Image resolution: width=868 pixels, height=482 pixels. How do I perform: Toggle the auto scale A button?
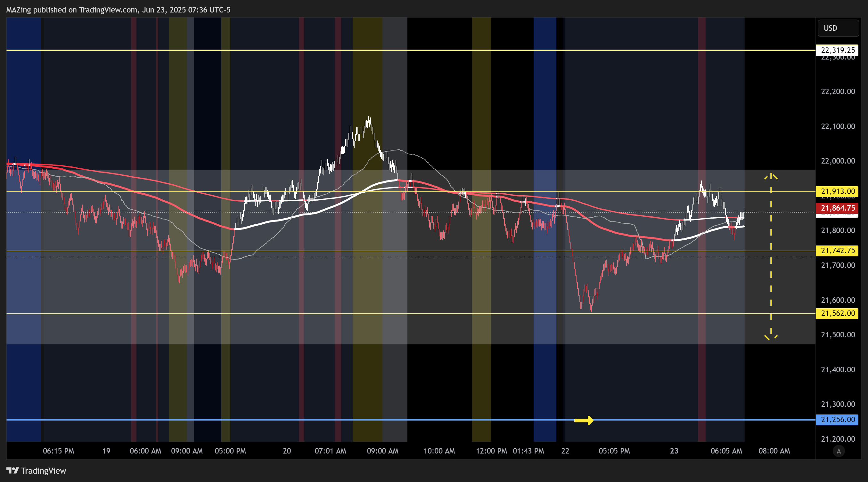click(839, 451)
